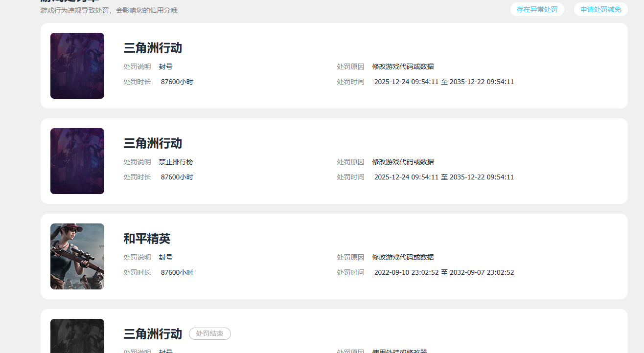Click the 2025-12-24 time range in 禁止排行榜 card

[444, 177]
